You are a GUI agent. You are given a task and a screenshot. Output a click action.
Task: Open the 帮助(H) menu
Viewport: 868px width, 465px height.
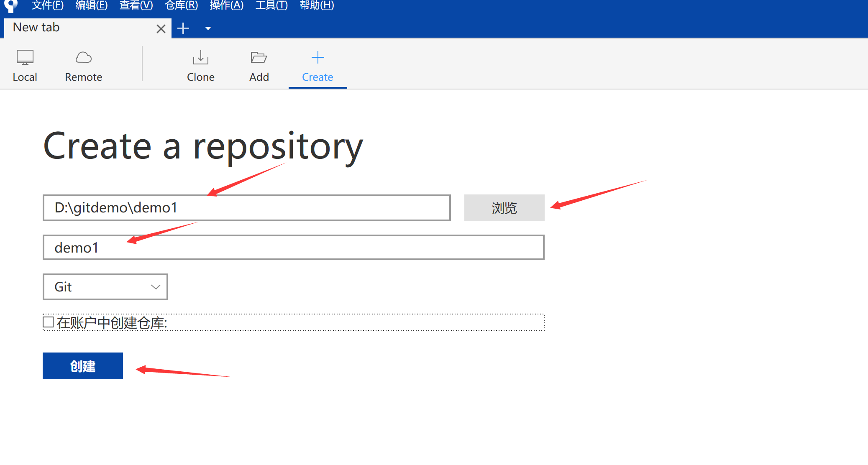[x=317, y=5]
